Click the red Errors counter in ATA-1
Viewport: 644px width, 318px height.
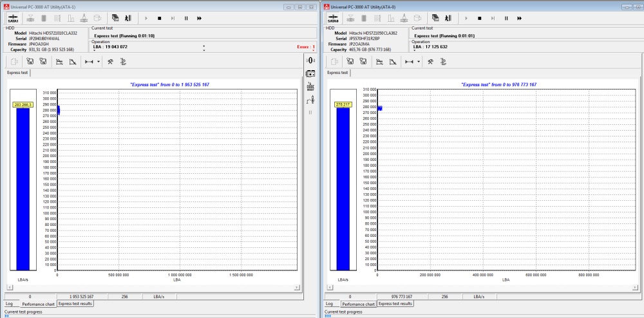click(x=305, y=47)
